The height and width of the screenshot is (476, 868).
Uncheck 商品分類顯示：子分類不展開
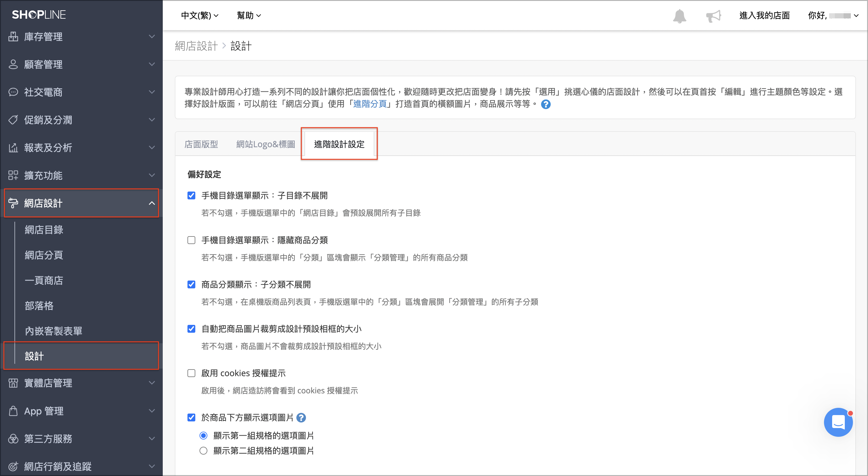click(191, 284)
